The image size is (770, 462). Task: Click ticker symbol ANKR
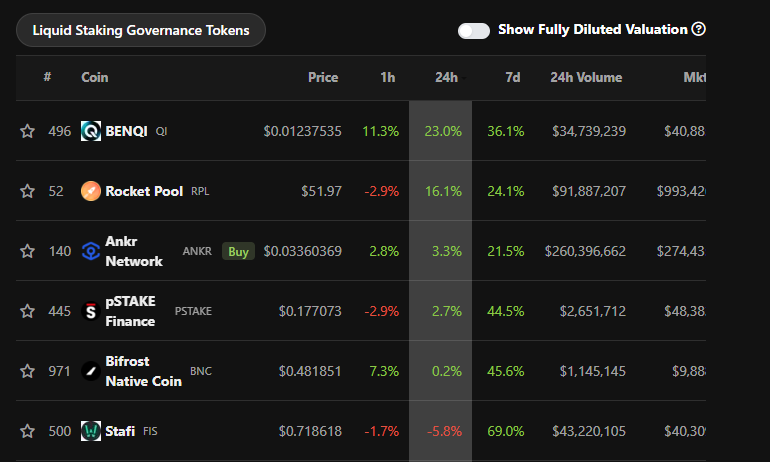tap(197, 251)
